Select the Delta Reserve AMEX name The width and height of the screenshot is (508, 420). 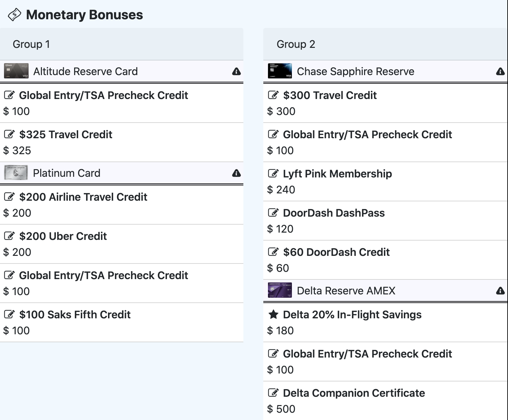point(346,291)
